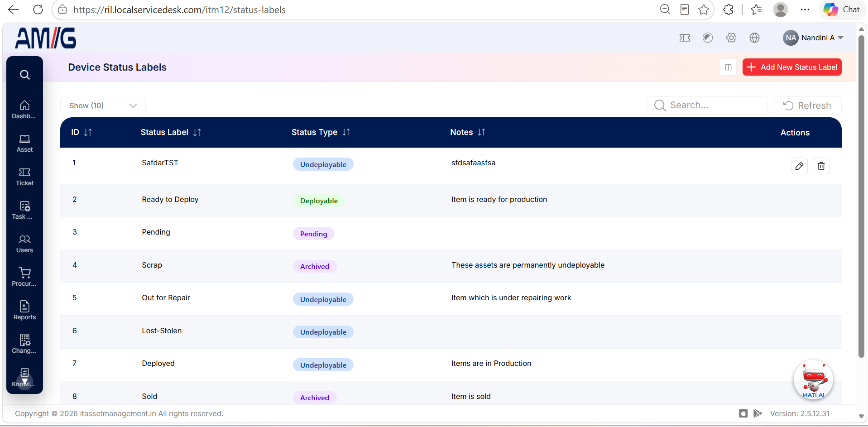Edit the SafdarTST status label
Viewport: 868px width, 427px height.
(800, 166)
